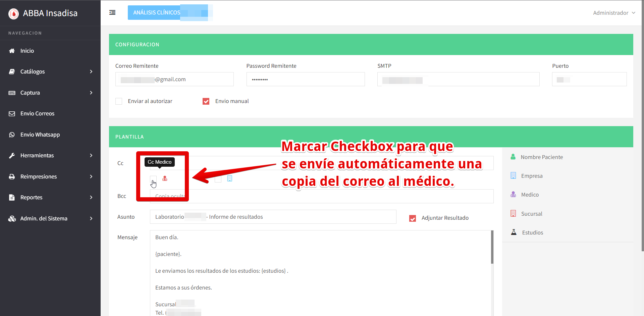
Task: Click the Reportes document icon
Action: coord(12,198)
